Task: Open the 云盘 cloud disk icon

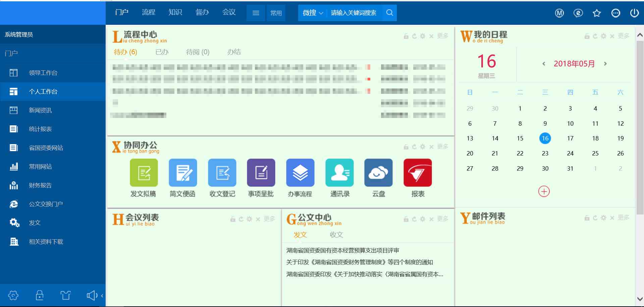Action: (378, 173)
